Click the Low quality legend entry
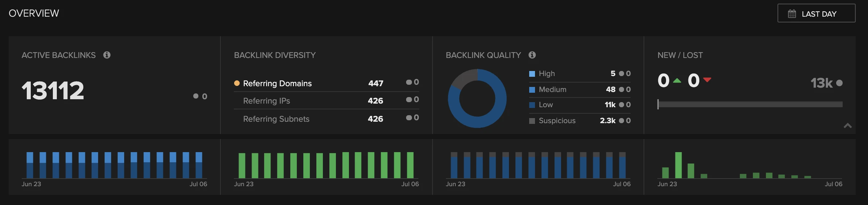This screenshot has height=205, width=868. [545, 105]
